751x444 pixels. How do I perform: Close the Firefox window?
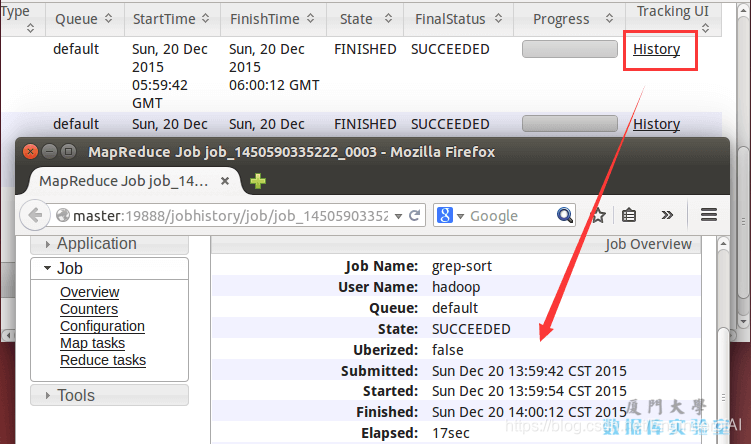(30, 152)
